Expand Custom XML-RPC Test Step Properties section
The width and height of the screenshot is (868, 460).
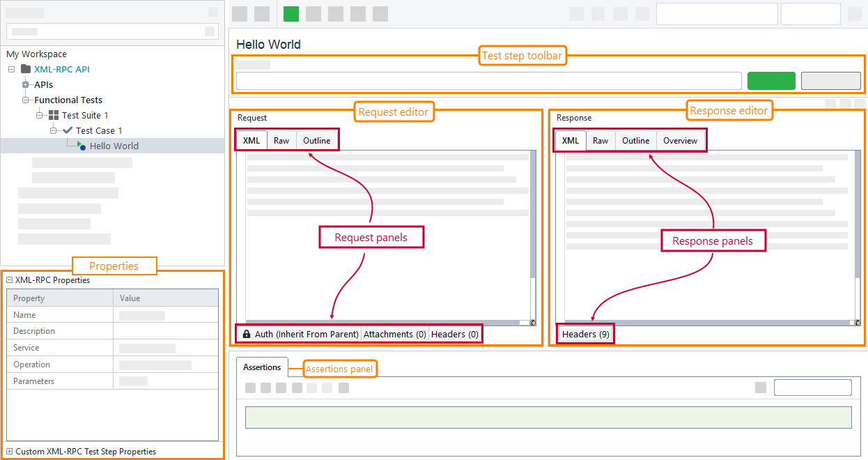[9, 451]
